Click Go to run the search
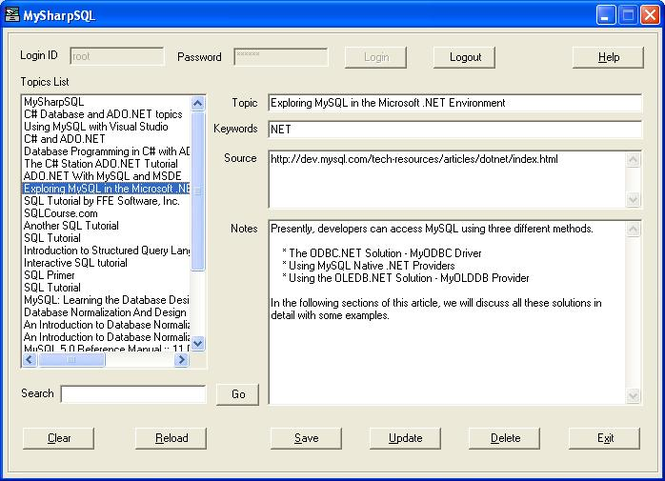 (238, 394)
